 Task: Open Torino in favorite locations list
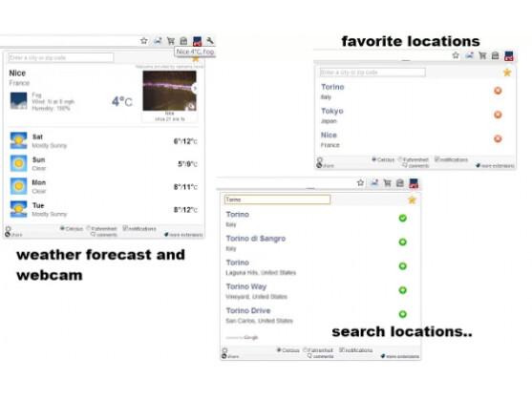(332, 87)
